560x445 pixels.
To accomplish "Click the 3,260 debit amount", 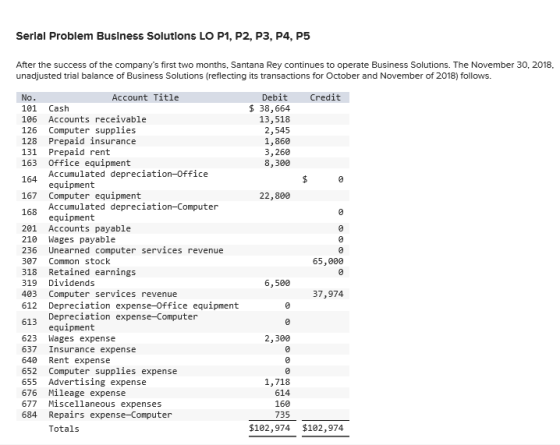I will [277, 152].
